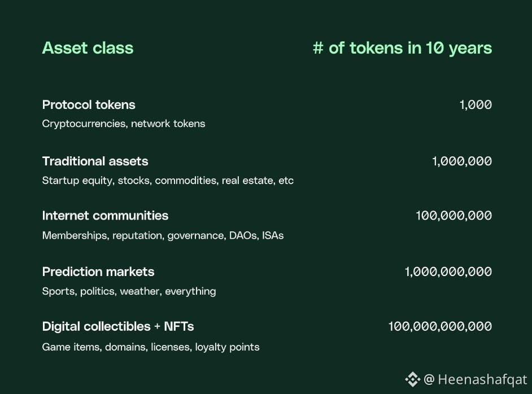Viewport: 532px width, 394px height.
Task: Click 'Startup equity, stocks, commodities' description
Action: point(129,181)
